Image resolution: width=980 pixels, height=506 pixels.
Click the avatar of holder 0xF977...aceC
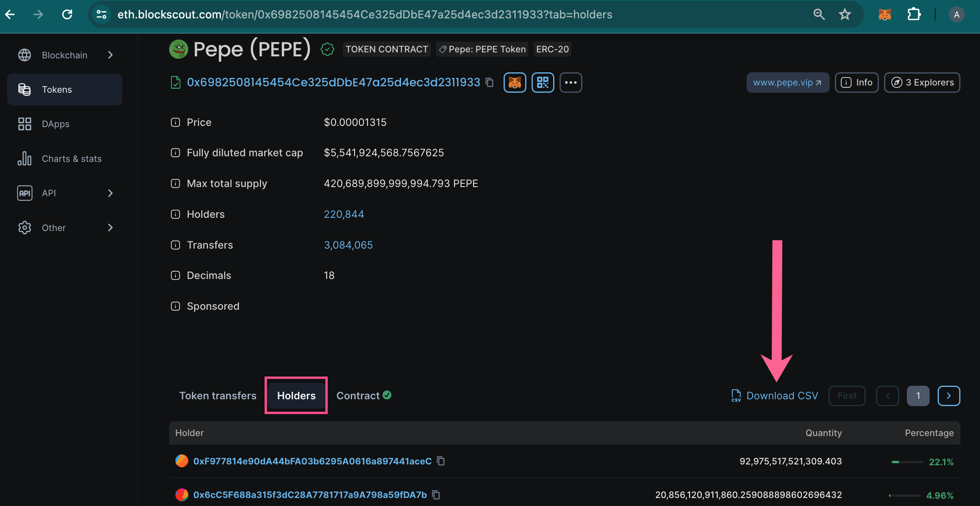[x=182, y=461]
